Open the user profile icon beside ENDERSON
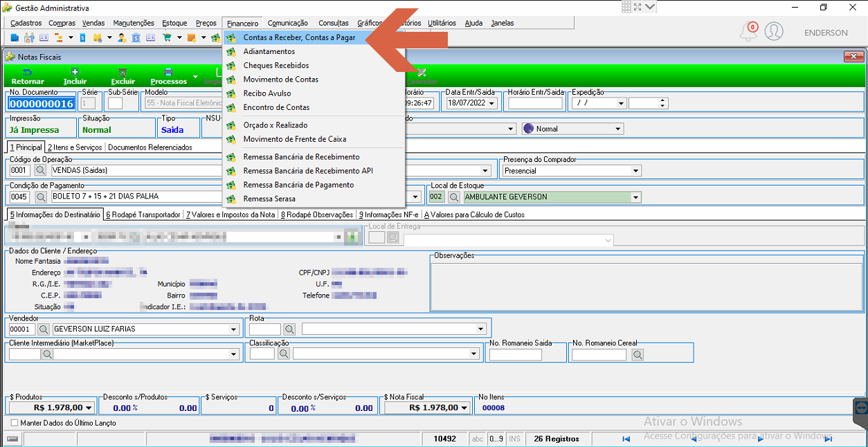The width and height of the screenshot is (868, 447). (774, 32)
